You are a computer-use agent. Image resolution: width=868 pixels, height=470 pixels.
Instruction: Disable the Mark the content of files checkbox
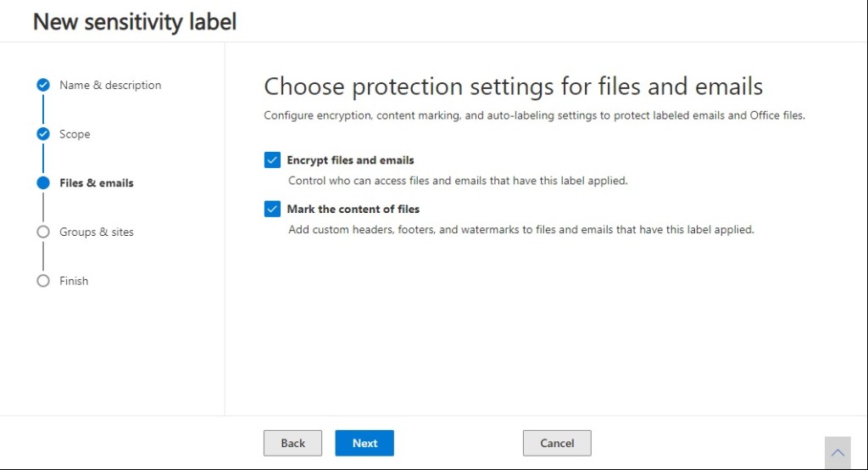pos(272,209)
